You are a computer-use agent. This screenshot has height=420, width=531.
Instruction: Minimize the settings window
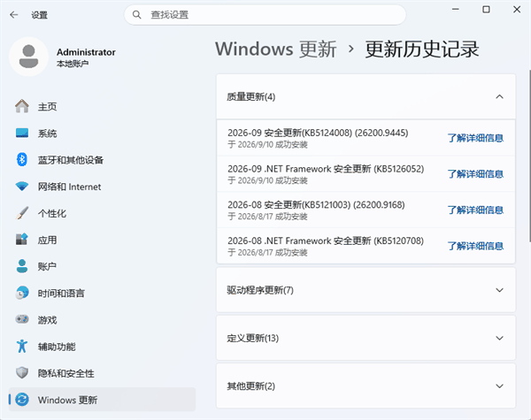(x=456, y=10)
